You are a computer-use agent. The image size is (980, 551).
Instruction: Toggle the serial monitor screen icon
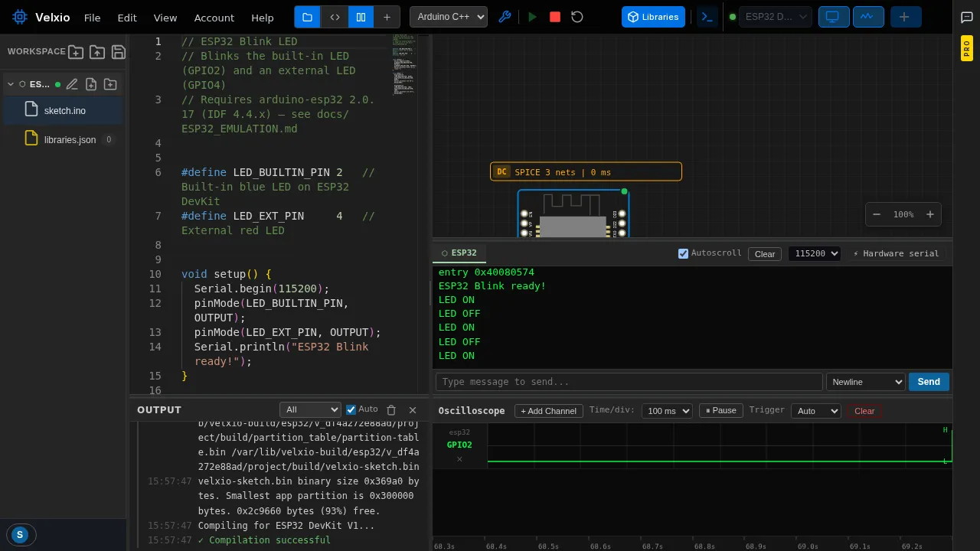point(832,17)
